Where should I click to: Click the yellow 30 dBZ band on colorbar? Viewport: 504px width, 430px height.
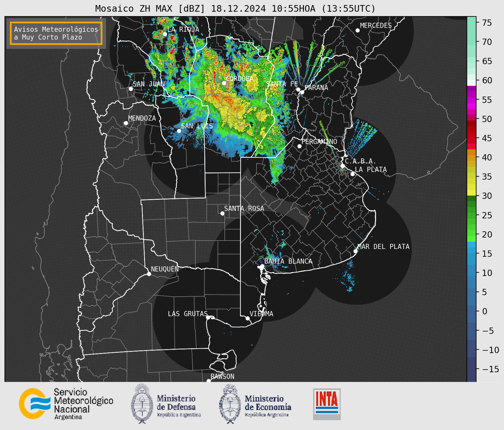click(x=471, y=193)
